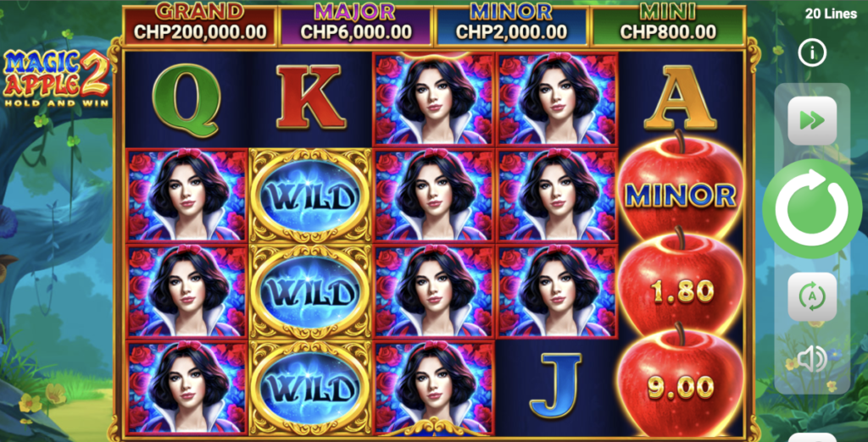Image resolution: width=868 pixels, height=442 pixels.
Task: Open the autoplay settings icon
Action: click(x=811, y=297)
